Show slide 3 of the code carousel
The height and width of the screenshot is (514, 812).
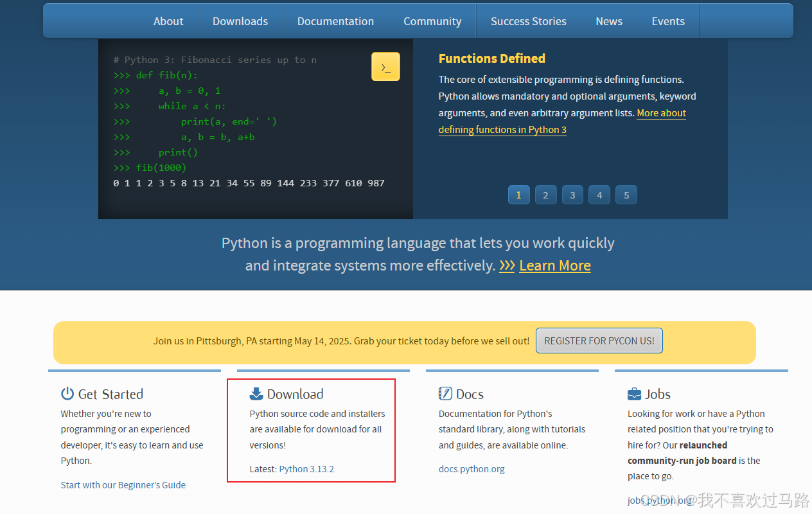[572, 195]
